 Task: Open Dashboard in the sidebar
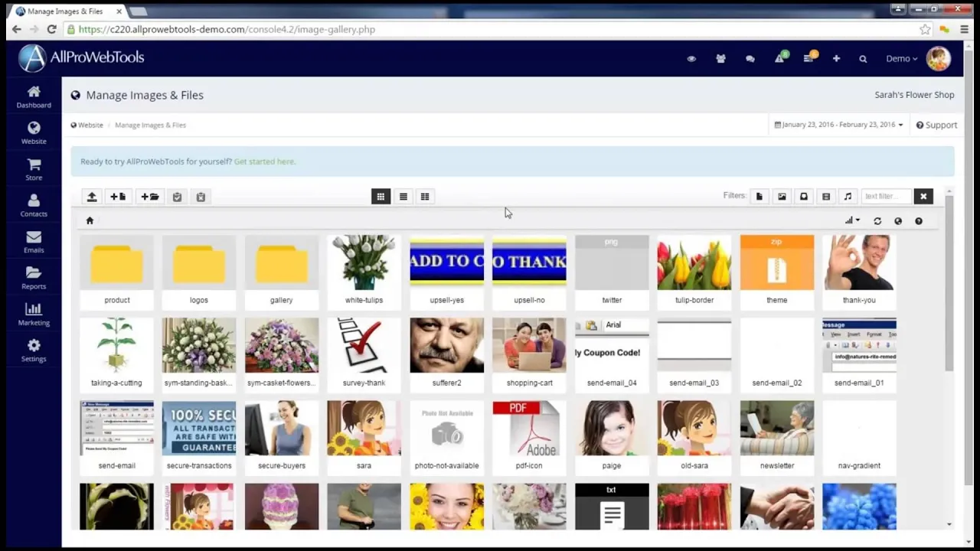[34, 97]
